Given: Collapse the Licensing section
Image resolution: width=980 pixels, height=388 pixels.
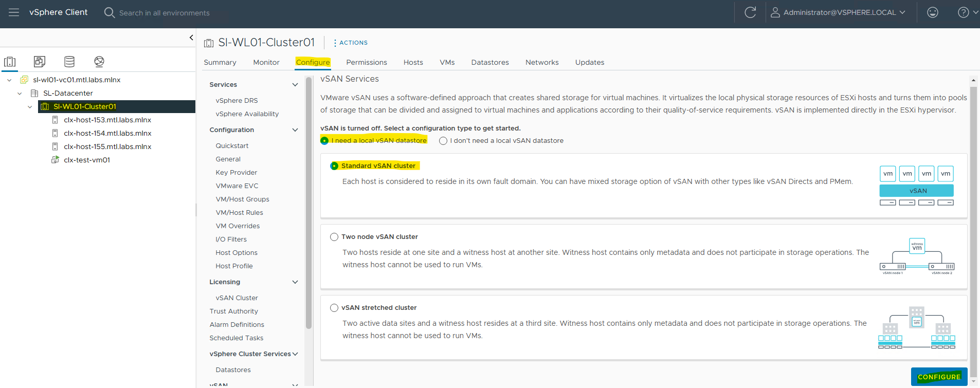Looking at the screenshot, I should (x=295, y=282).
